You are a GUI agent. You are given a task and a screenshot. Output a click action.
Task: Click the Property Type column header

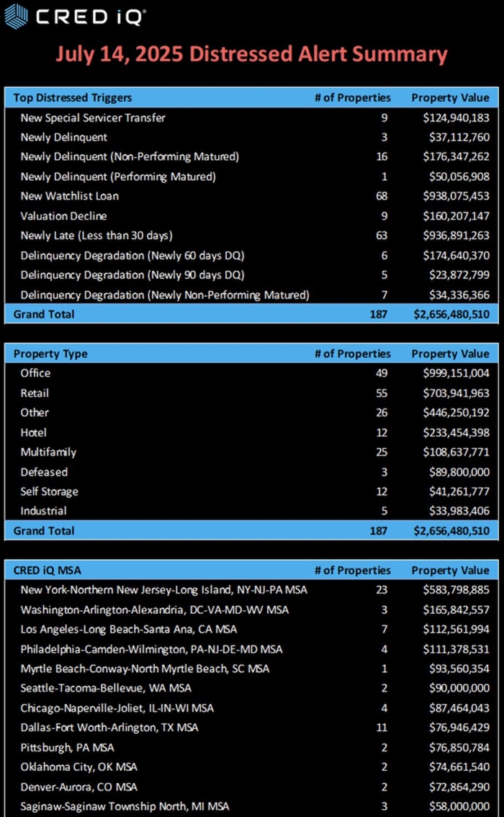50,354
